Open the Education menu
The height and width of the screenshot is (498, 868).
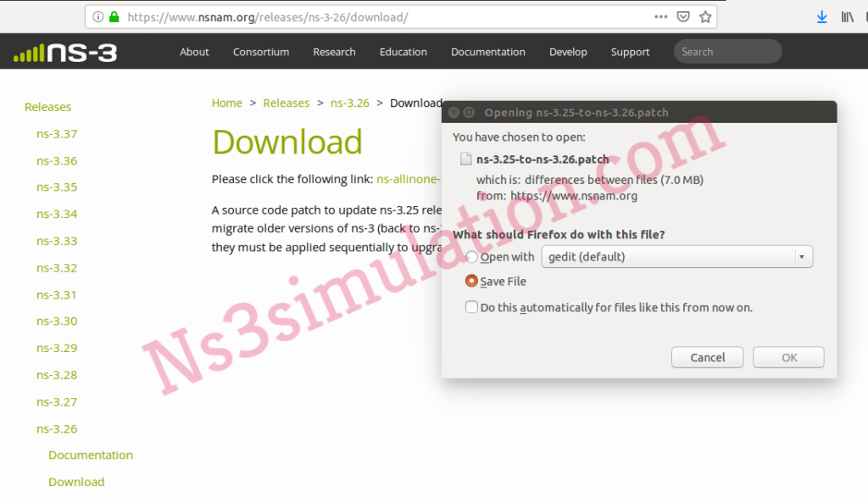point(403,52)
